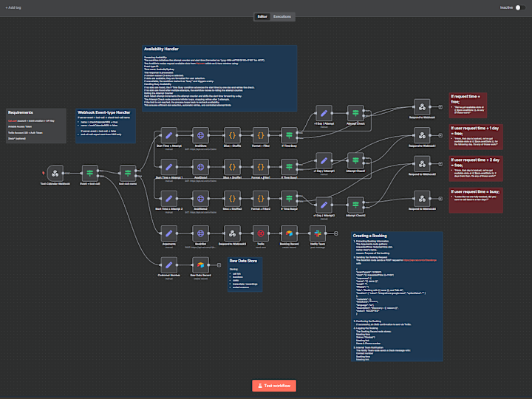532x399 pixels.
Task: Open the Booking Record Airtable node
Action: [x=289, y=233]
